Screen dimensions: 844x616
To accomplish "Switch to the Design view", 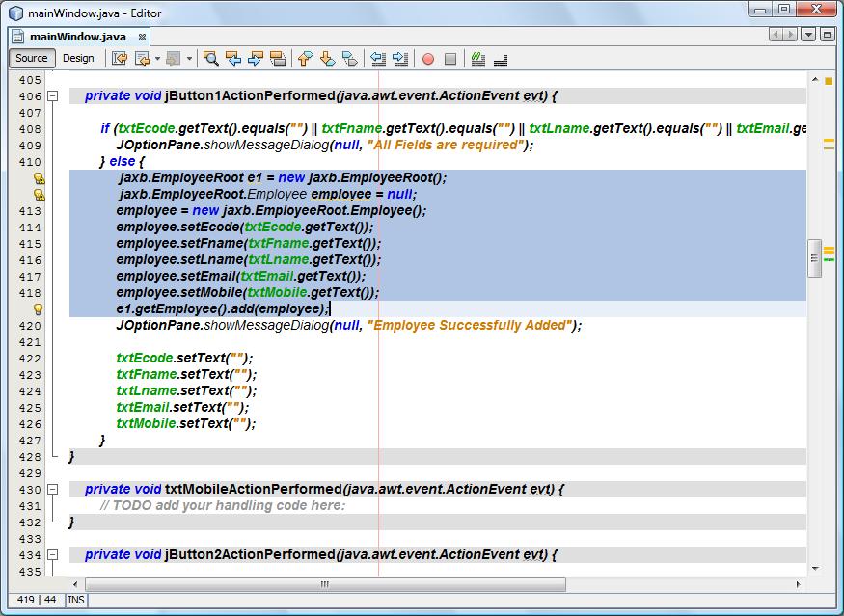I will pos(79,58).
